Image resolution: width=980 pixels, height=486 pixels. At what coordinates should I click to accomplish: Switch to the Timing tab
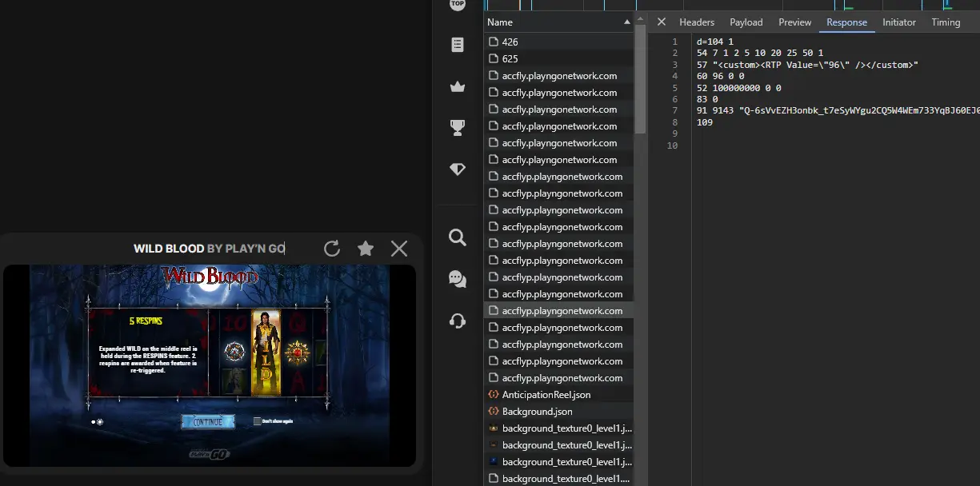tap(946, 22)
